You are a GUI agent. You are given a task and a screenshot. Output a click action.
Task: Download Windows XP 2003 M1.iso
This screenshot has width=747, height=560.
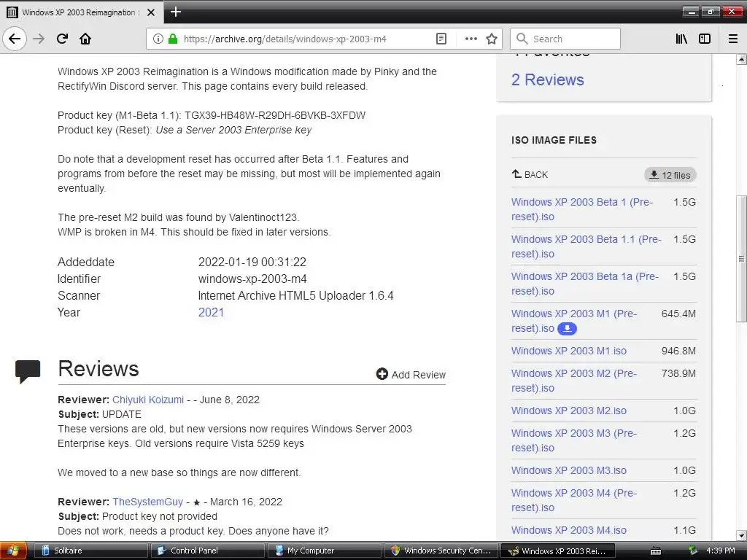(x=569, y=351)
